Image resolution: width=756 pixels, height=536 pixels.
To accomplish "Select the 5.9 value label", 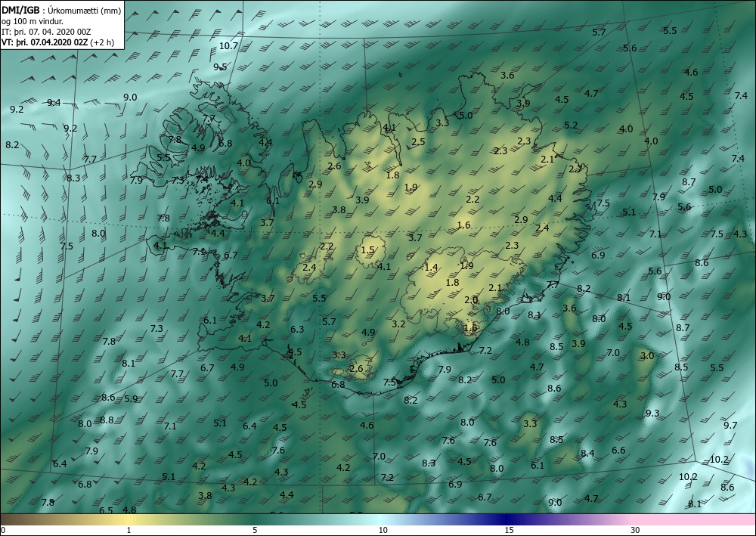I will point(131,399).
